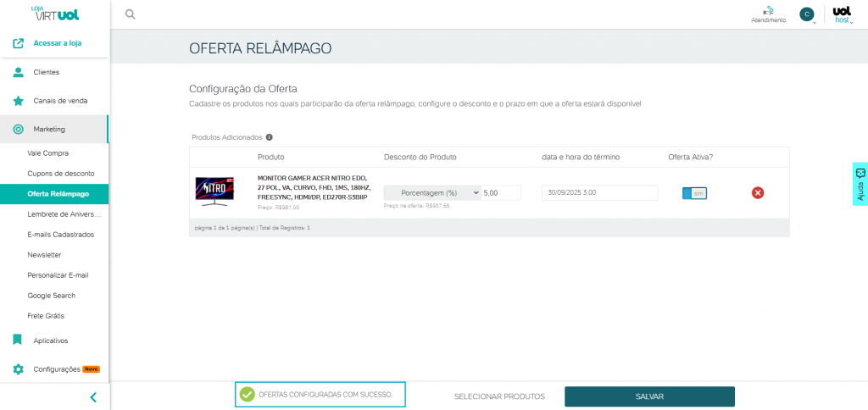Open the Ajuda help side tab

[860, 185]
